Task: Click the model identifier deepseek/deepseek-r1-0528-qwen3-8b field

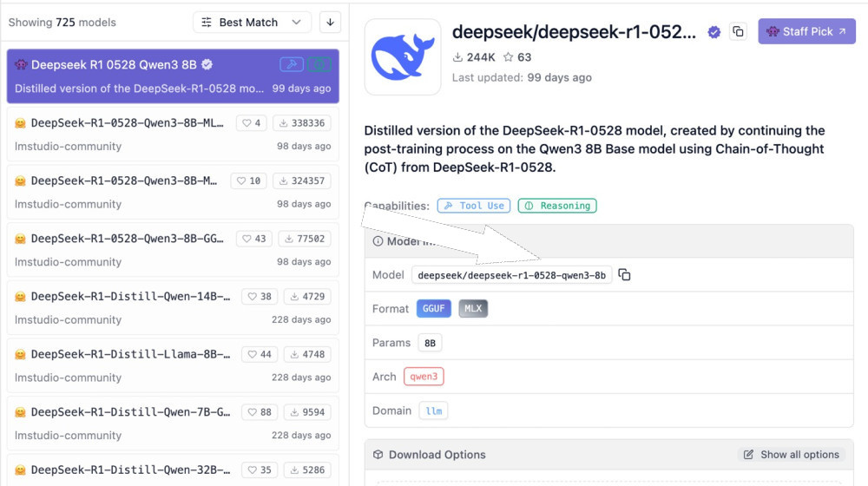Action: [511, 275]
